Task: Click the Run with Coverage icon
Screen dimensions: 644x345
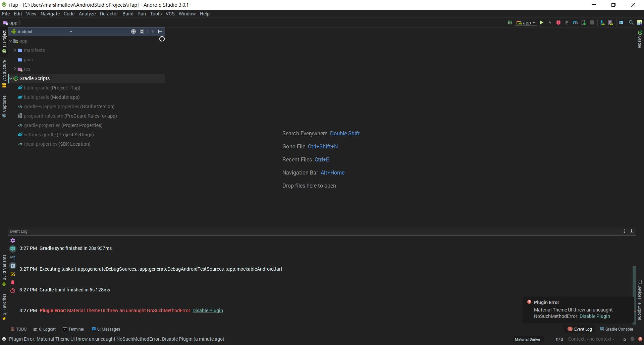Action: [567, 22]
